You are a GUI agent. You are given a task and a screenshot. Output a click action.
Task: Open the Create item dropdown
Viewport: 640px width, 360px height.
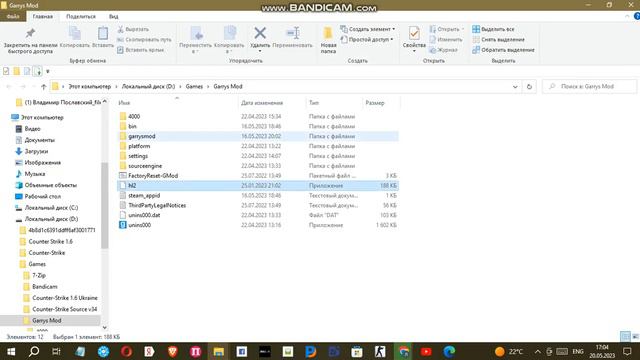point(367,29)
